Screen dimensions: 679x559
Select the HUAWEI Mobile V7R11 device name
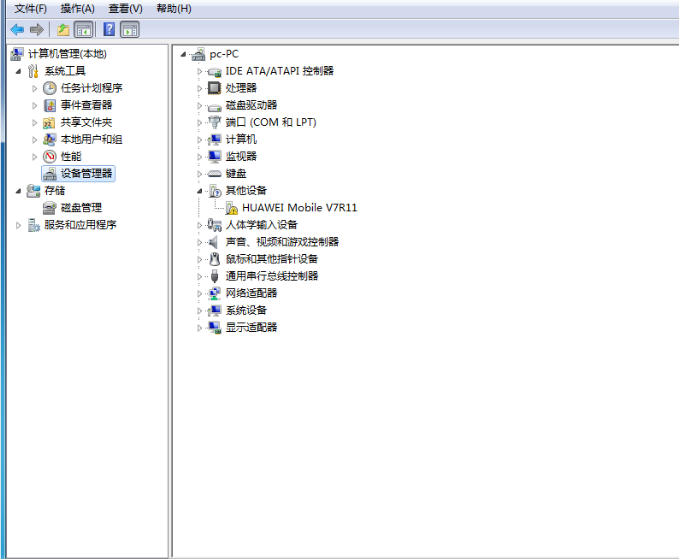(300, 208)
